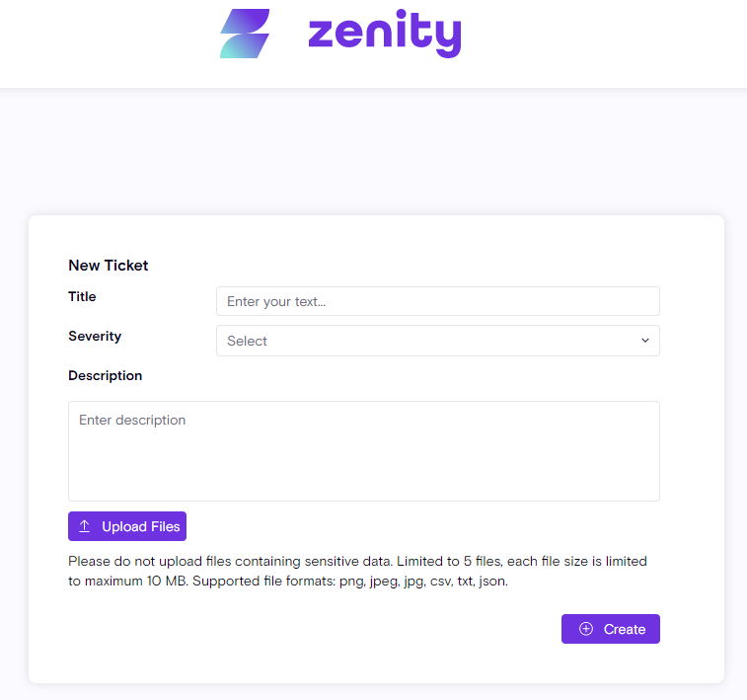Click the Title field label
The width and height of the screenshot is (747, 700).
82,296
